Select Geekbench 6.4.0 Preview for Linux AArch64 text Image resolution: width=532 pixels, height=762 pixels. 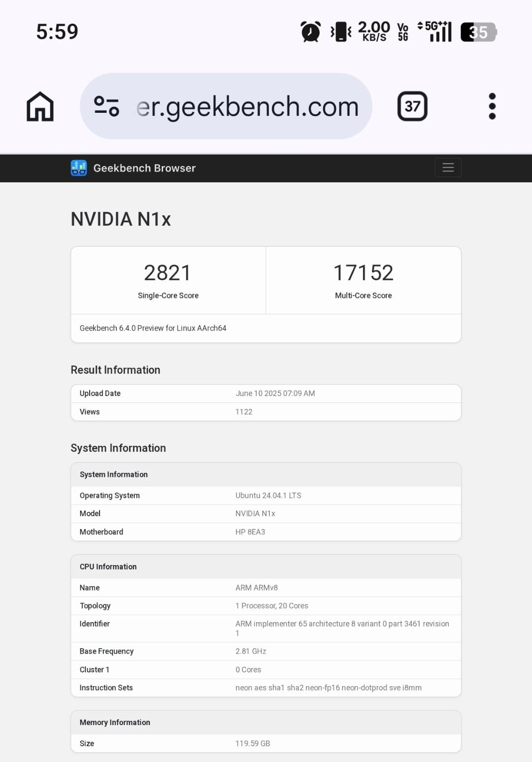(153, 328)
